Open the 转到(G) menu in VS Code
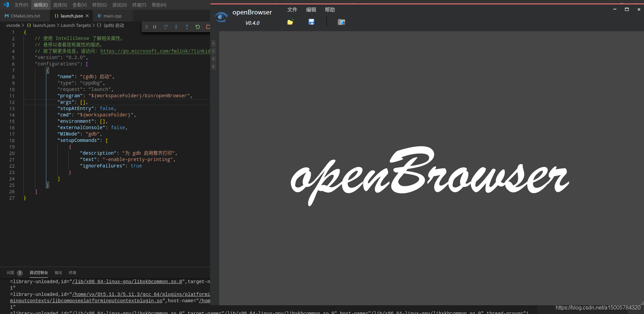 pyautogui.click(x=100, y=5)
